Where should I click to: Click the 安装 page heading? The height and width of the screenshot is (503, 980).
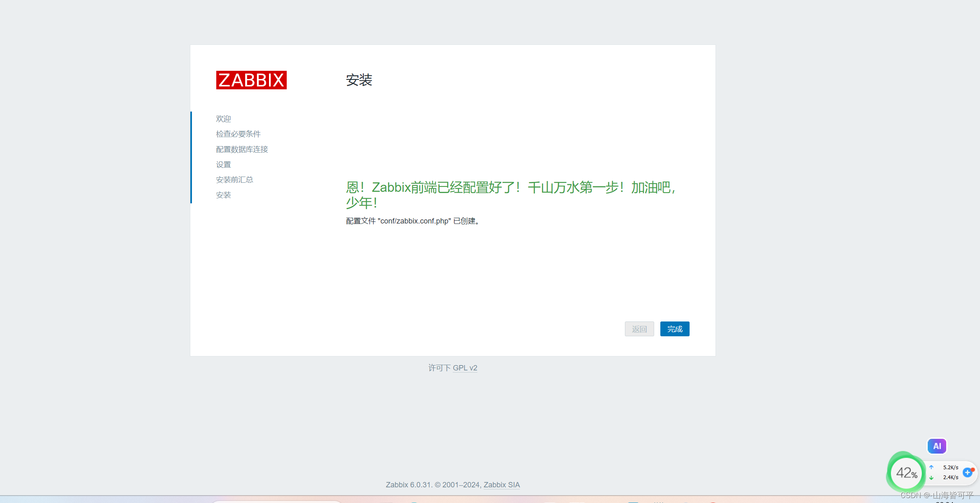point(359,80)
